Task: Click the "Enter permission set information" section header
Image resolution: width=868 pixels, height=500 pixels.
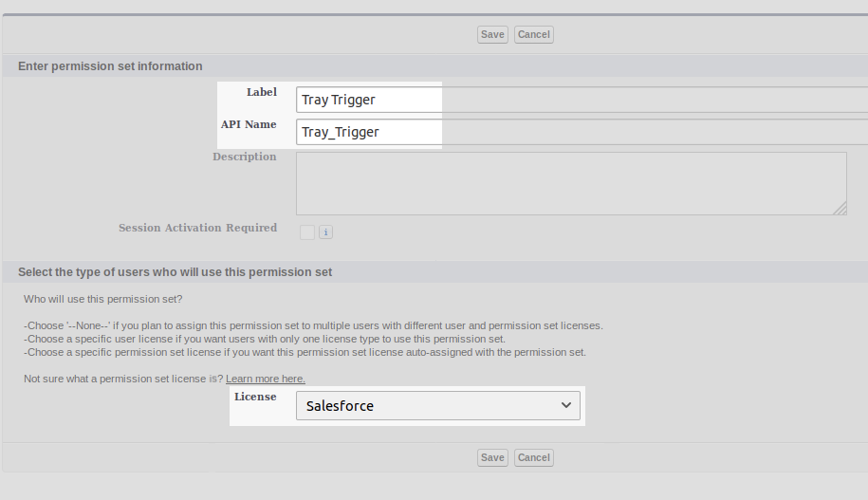Action: pos(110,66)
